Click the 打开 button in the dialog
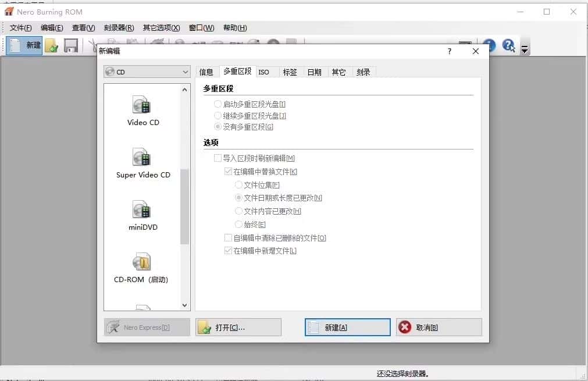Image resolution: width=588 pixels, height=381 pixels. 238,327
